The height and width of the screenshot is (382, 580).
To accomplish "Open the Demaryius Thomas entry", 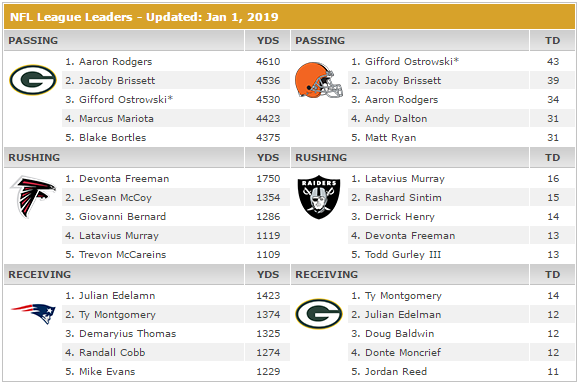I will pyautogui.click(x=127, y=334).
